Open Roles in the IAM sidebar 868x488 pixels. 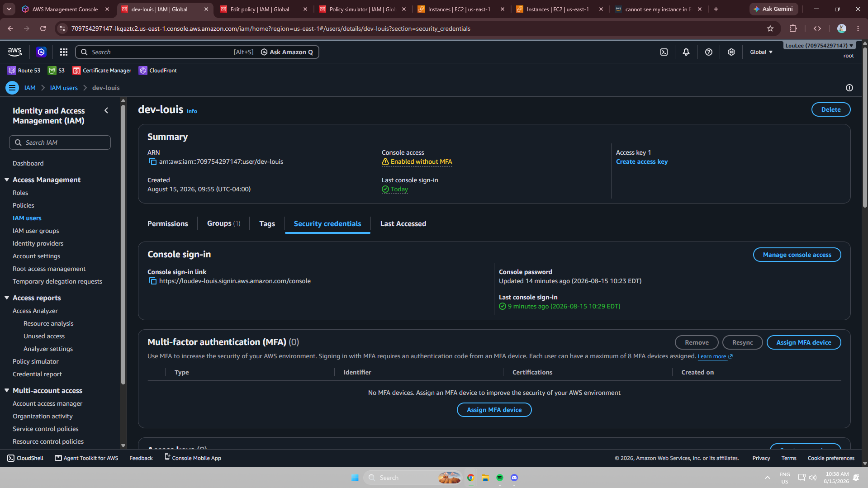20,193
